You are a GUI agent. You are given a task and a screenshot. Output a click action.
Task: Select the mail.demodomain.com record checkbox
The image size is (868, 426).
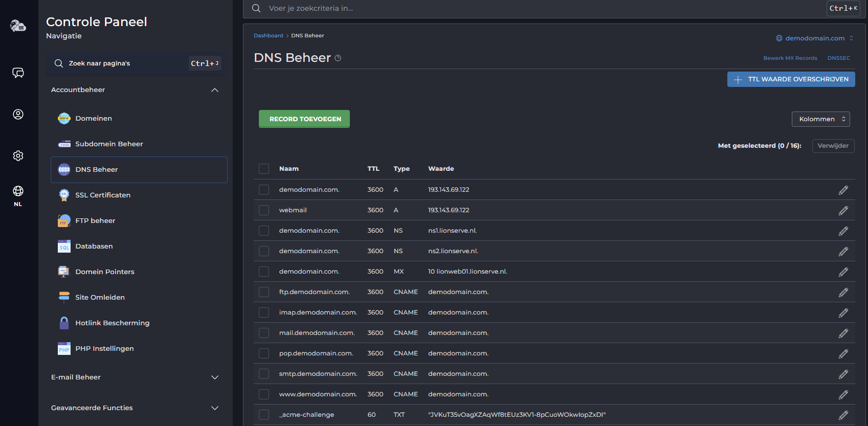click(x=264, y=333)
